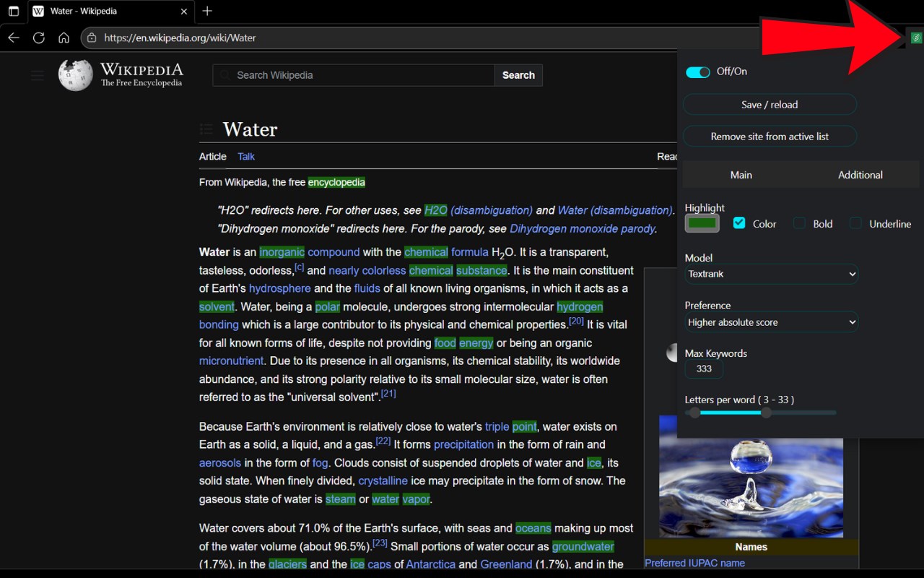The width and height of the screenshot is (924, 578).
Task: Go back with the browser back arrow
Action: pyautogui.click(x=14, y=38)
